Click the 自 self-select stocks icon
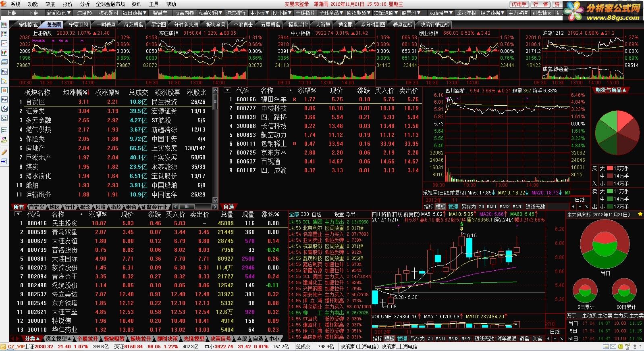Image resolution: width=644 pixels, height=351 pixels. tap(4, 90)
